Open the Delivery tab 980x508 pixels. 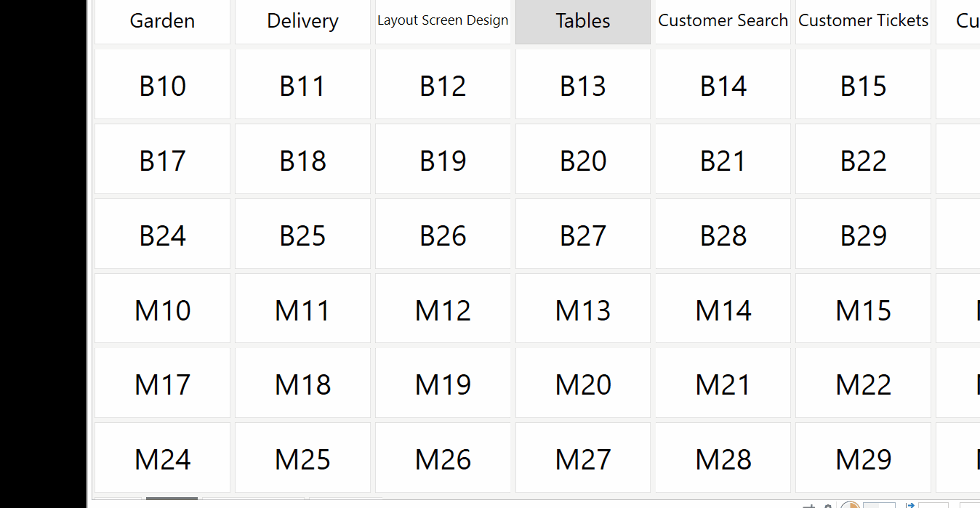[302, 21]
